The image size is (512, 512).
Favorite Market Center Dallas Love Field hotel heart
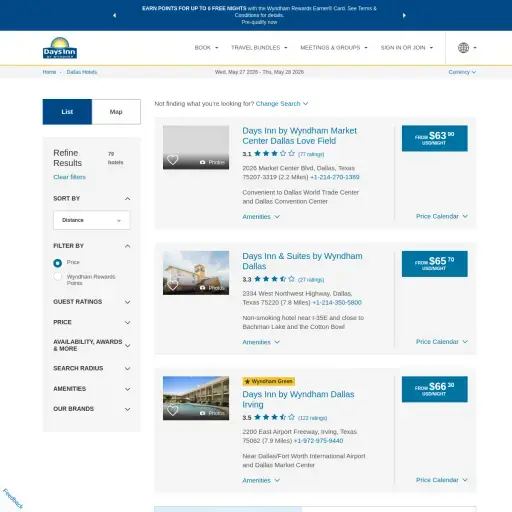tap(172, 160)
